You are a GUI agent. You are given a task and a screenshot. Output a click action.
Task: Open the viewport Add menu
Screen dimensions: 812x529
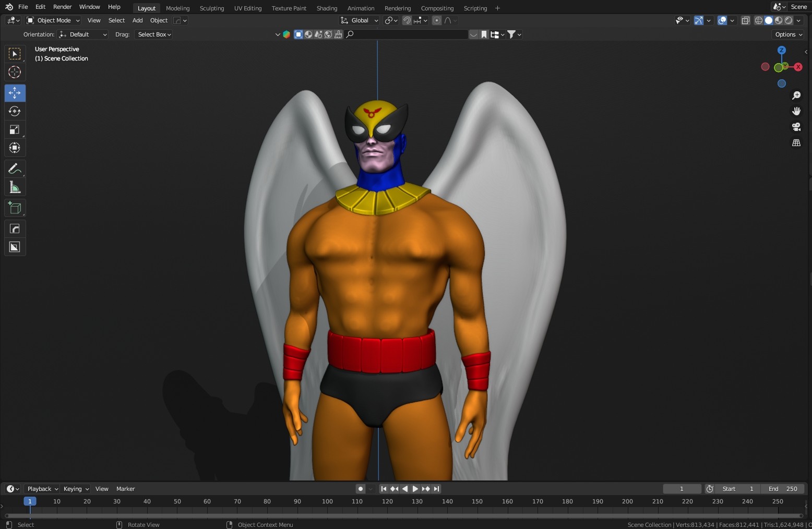(137, 20)
